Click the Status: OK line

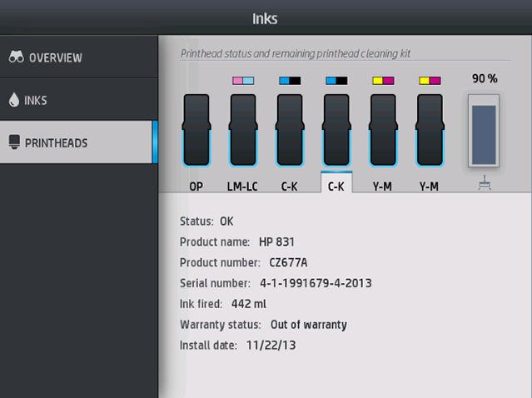point(206,221)
